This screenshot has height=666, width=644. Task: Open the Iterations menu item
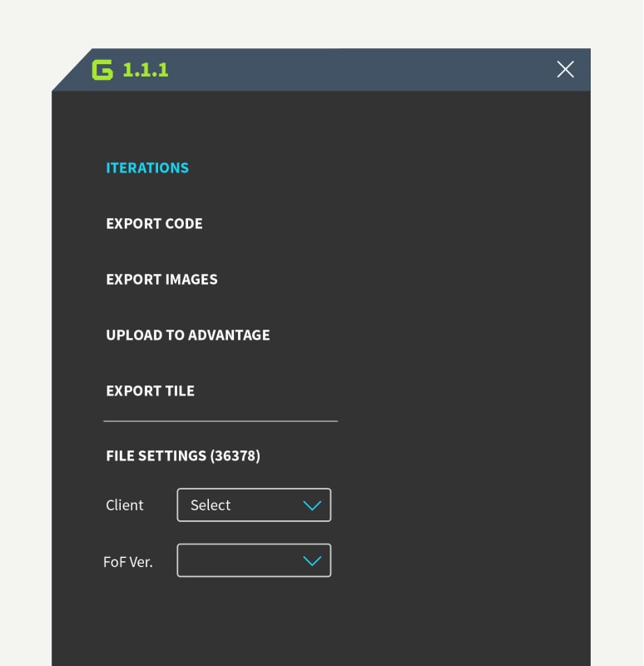pyautogui.click(x=147, y=168)
